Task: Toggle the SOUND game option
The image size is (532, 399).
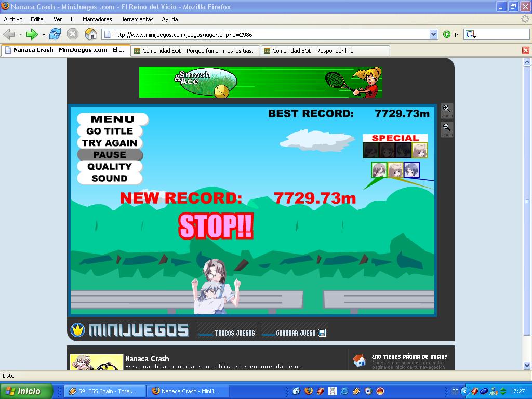Action: tap(110, 179)
